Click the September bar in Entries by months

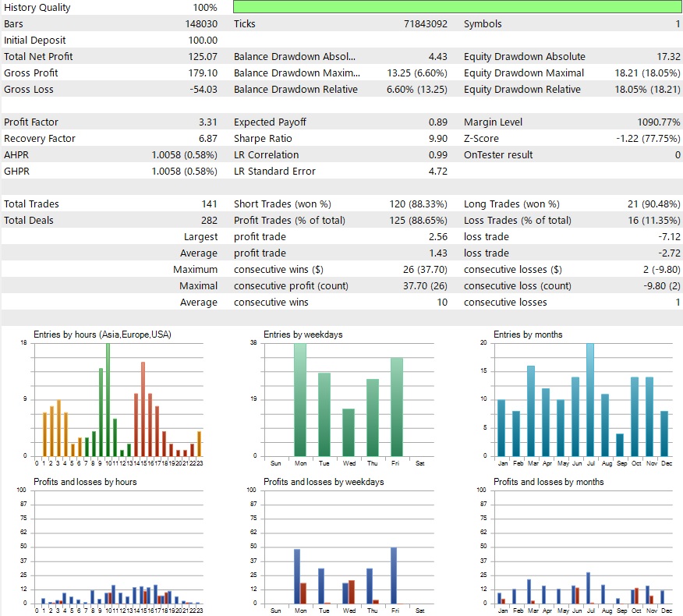tap(620, 444)
